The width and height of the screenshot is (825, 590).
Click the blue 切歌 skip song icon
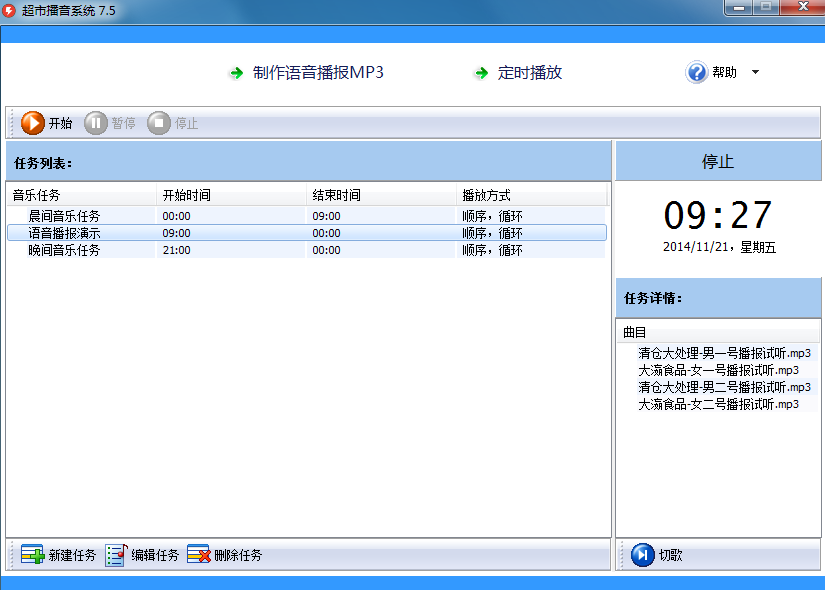(642, 555)
